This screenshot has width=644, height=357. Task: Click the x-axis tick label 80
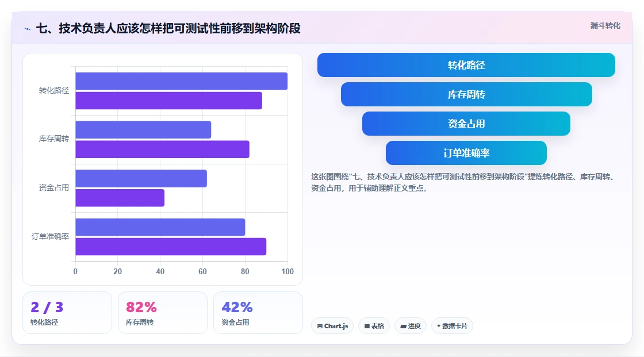[245, 271]
